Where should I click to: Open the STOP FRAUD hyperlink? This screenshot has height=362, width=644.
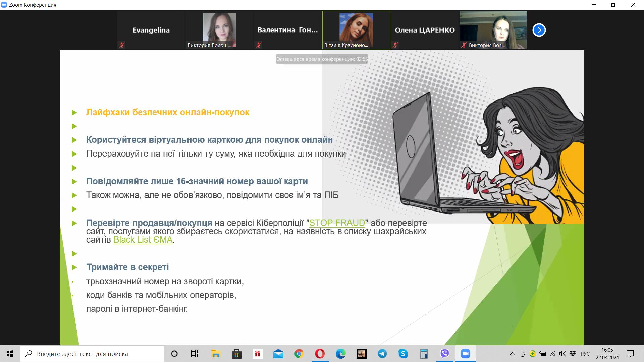point(337,223)
